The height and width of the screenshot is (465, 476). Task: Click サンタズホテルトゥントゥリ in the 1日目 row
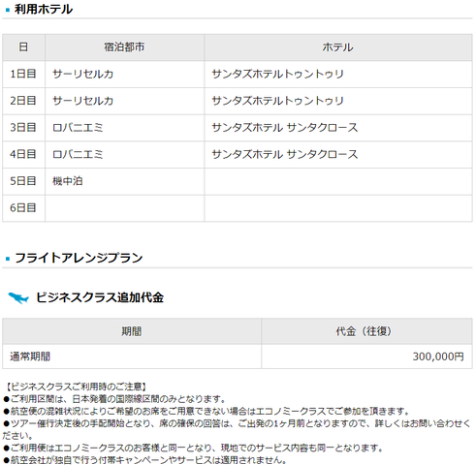tap(277, 74)
